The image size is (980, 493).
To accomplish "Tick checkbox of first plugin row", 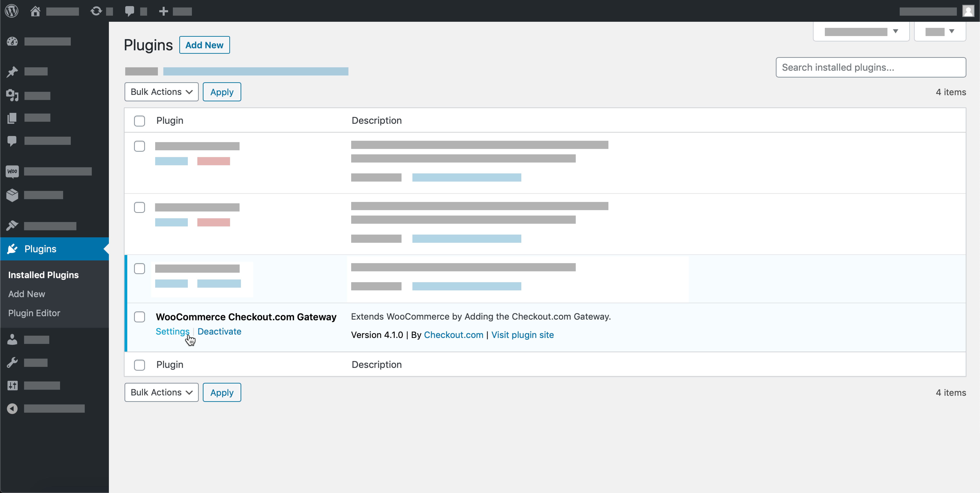I will tap(140, 146).
